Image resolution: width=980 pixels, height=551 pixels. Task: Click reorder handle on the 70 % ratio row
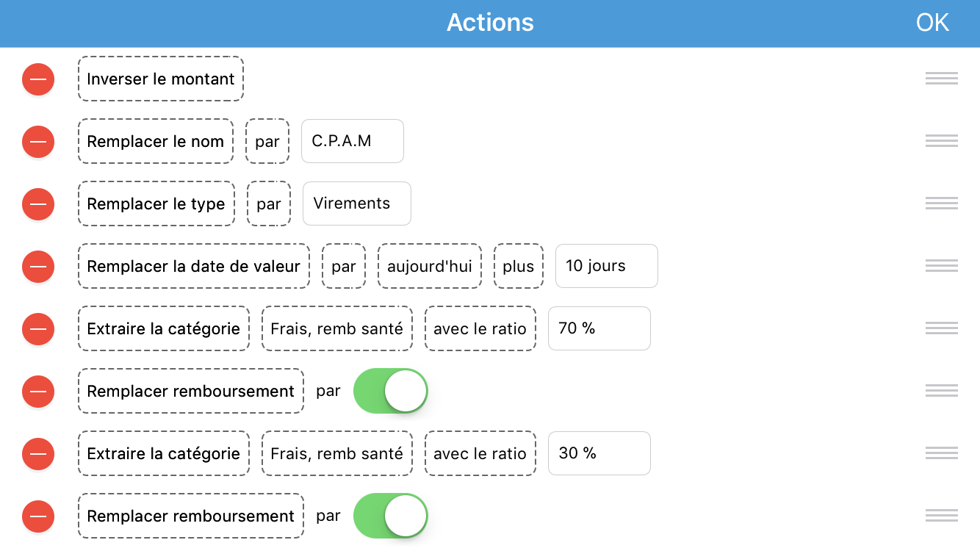tap(942, 328)
